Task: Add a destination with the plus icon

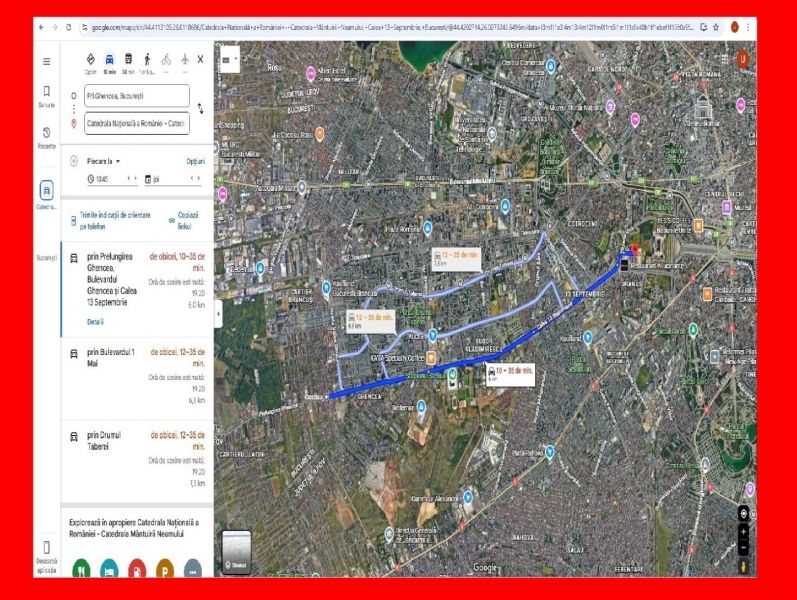Action: coord(74,161)
